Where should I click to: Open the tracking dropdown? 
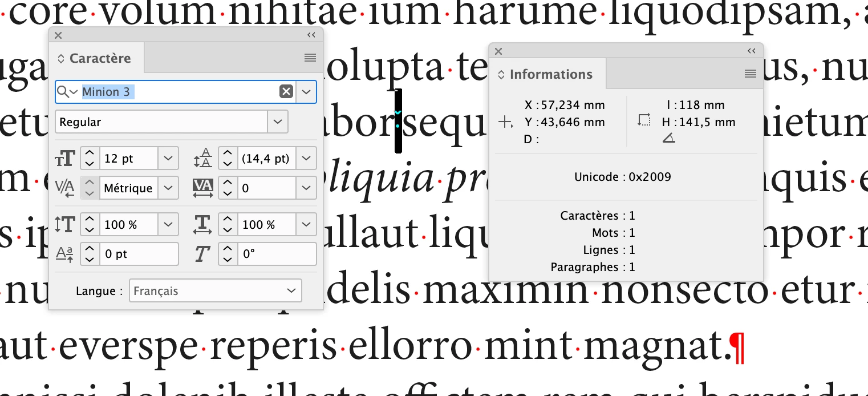306,188
